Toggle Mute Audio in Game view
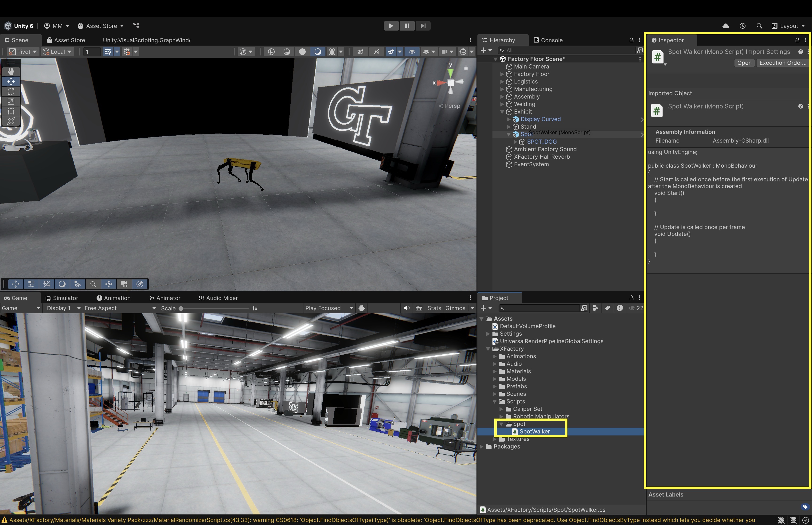 406,308
